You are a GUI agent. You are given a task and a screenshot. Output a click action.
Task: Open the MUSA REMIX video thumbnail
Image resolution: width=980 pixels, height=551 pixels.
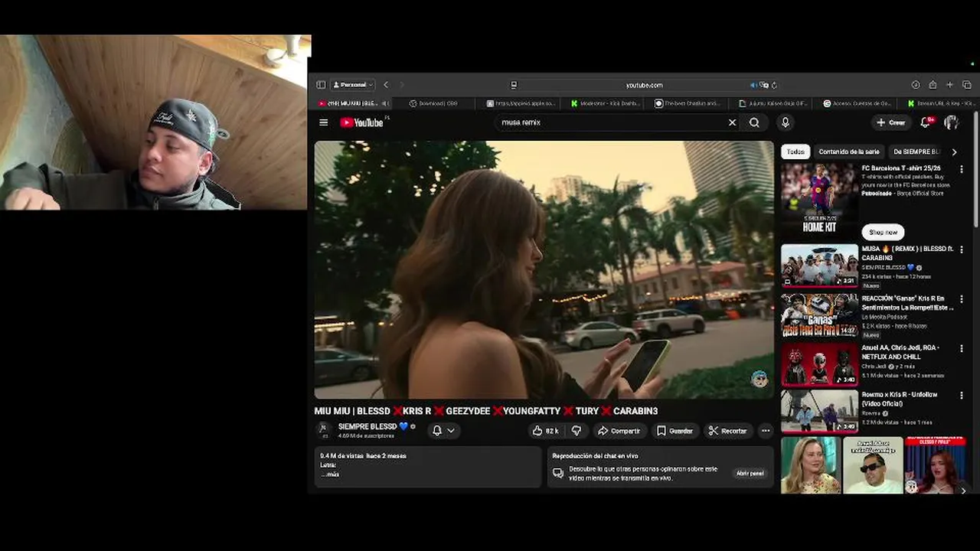pos(819,266)
